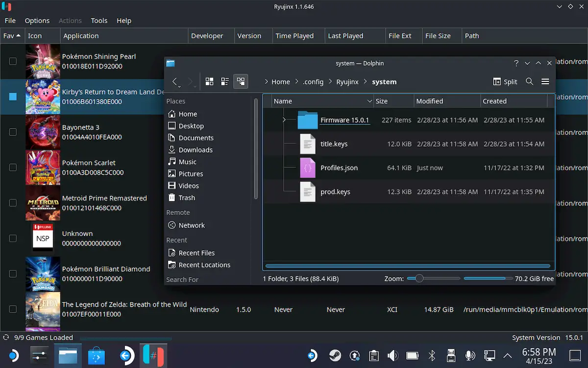Adjust the Dolphin zoom slider
Image resolution: width=588 pixels, height=368 pixels.
(x=419, y=278)
